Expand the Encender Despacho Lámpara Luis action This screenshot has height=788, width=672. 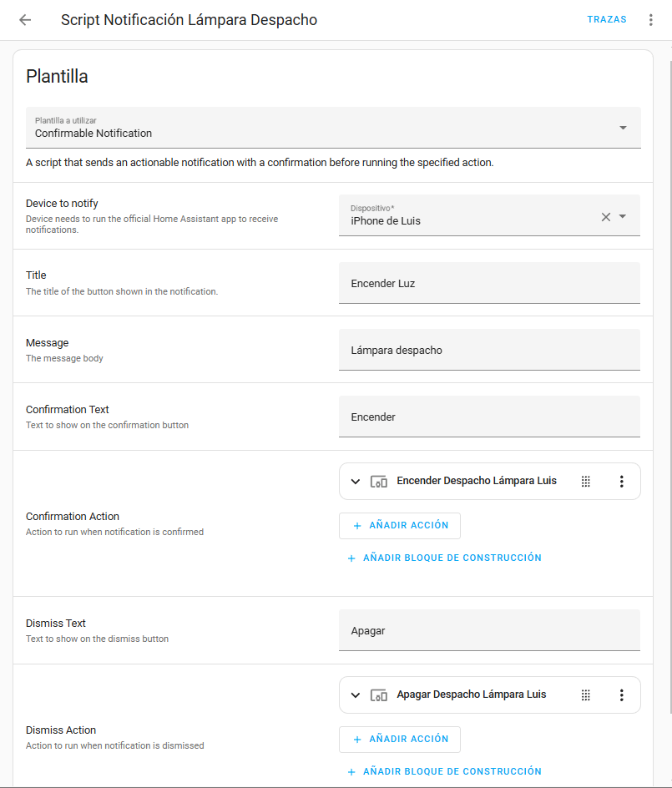(356, 481)
